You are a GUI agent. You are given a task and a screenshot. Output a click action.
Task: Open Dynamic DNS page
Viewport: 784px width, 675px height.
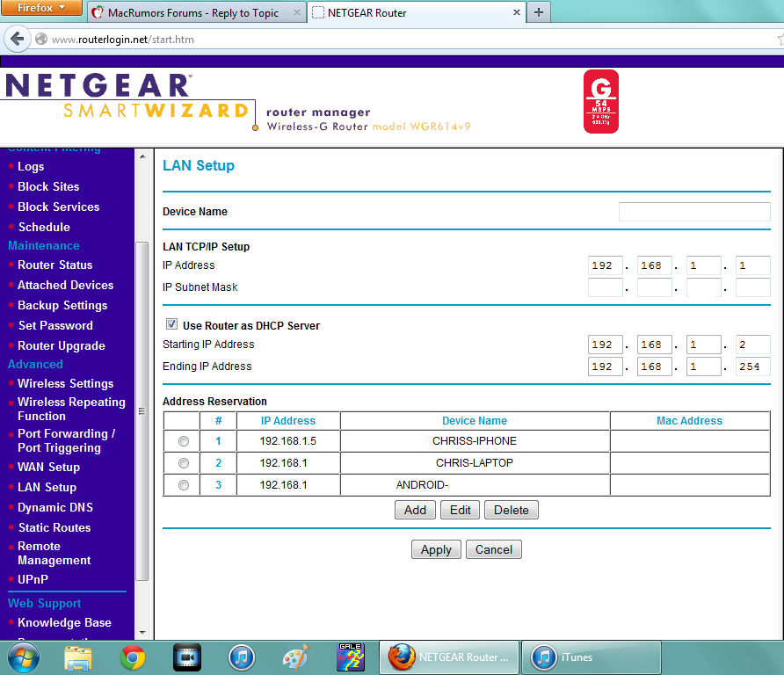[x=55, y=507]
